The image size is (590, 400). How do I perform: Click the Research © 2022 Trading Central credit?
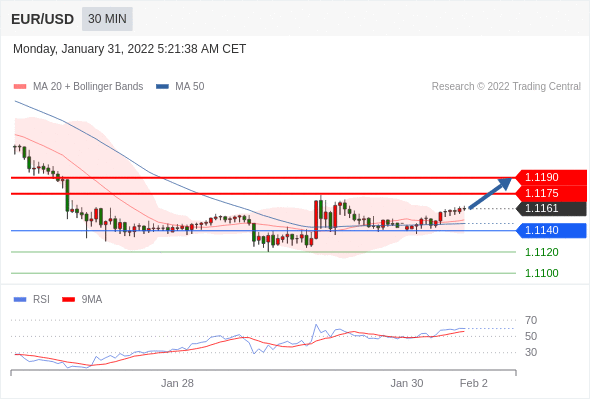[x=506, y=87]
